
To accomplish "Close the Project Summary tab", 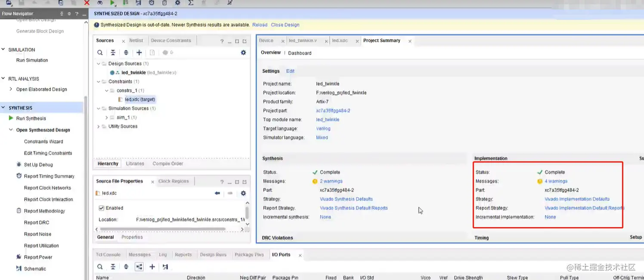I will [410, 41].
